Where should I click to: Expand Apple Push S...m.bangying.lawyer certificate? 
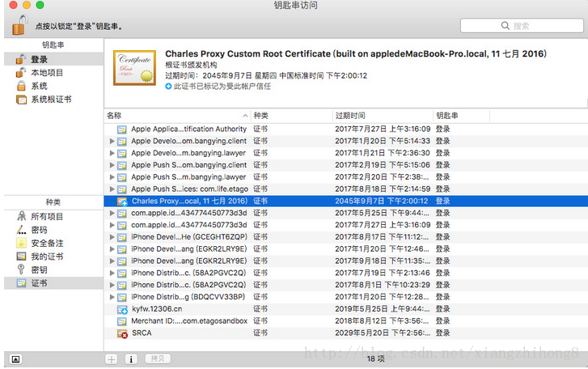pyautogui.click(x=112, y=177)
